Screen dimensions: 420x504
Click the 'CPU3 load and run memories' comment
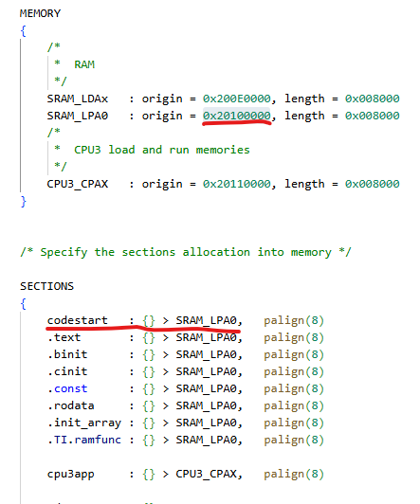pos(162,150)
